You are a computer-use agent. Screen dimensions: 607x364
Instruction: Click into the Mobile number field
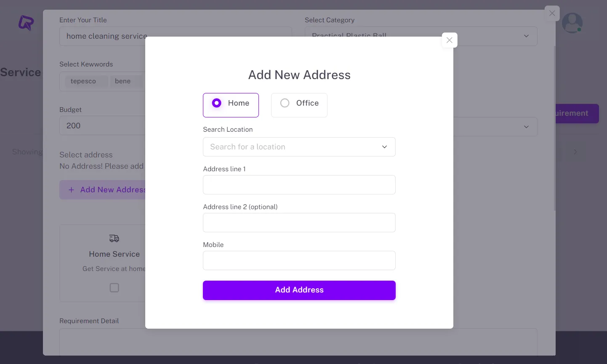coord(299,260)
